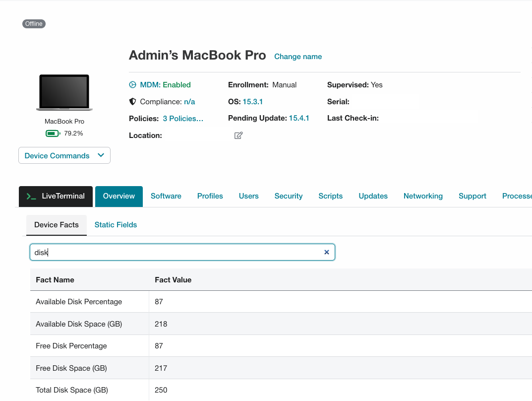Select the Available Disk Space (GB) fact name
Viewport: 532px width, 401px height.
point(79,324)
